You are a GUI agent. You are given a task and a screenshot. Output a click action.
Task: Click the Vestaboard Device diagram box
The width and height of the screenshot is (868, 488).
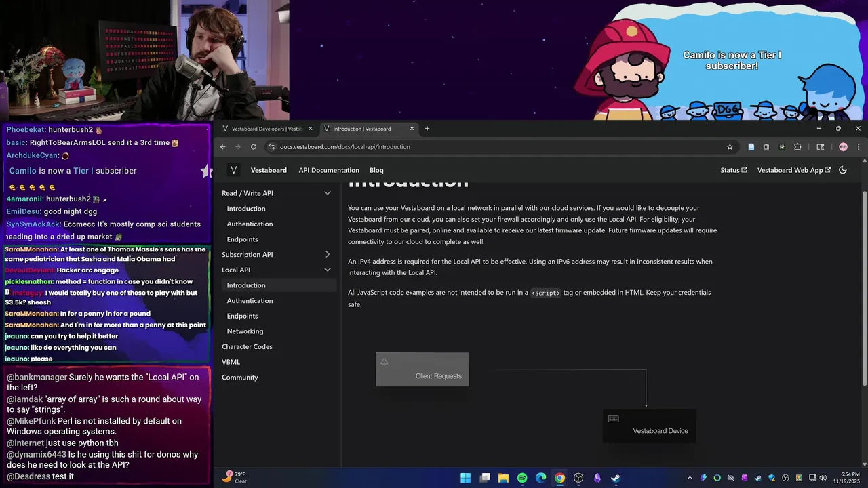pos(650,426)
